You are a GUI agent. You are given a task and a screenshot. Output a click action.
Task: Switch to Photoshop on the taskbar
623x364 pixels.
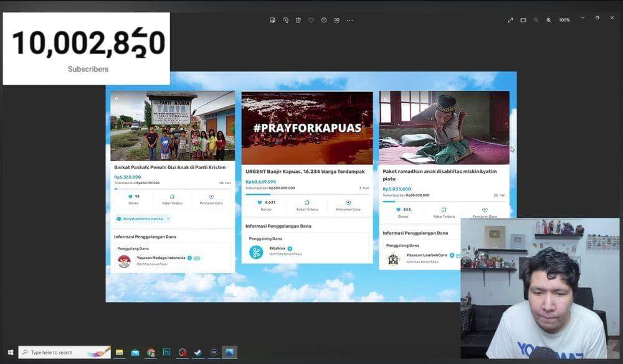pyautogui.click(x=166, y=352)
